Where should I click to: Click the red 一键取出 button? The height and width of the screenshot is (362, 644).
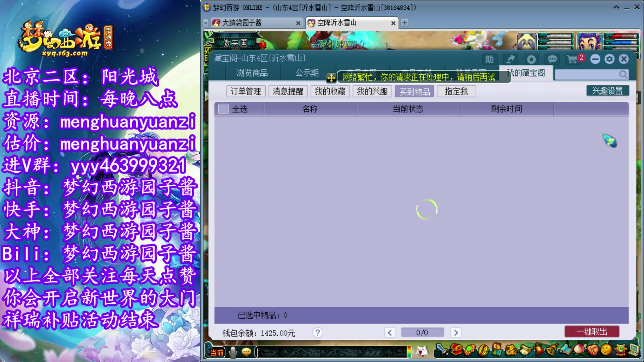[592, 331]
